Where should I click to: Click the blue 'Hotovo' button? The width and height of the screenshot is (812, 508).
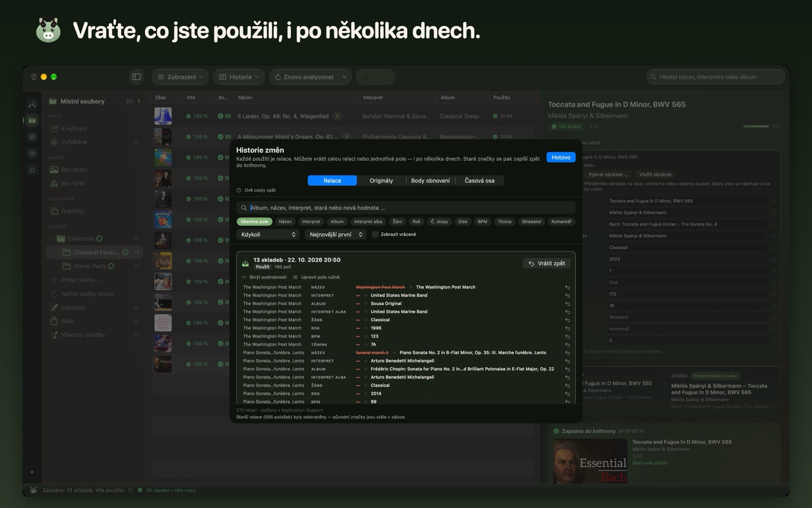(561, 157)
